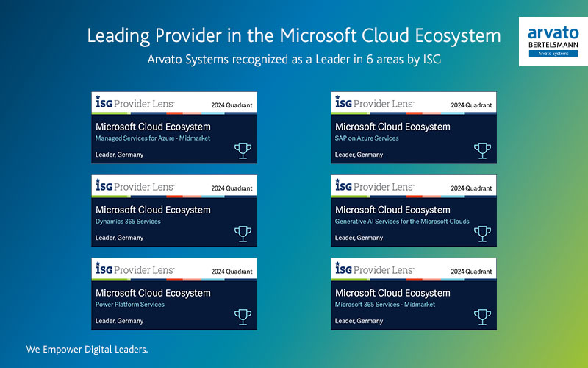Click '2024 Quadrant' on Generative AI badge
588x368 pixels.
[x=471, y=188]
